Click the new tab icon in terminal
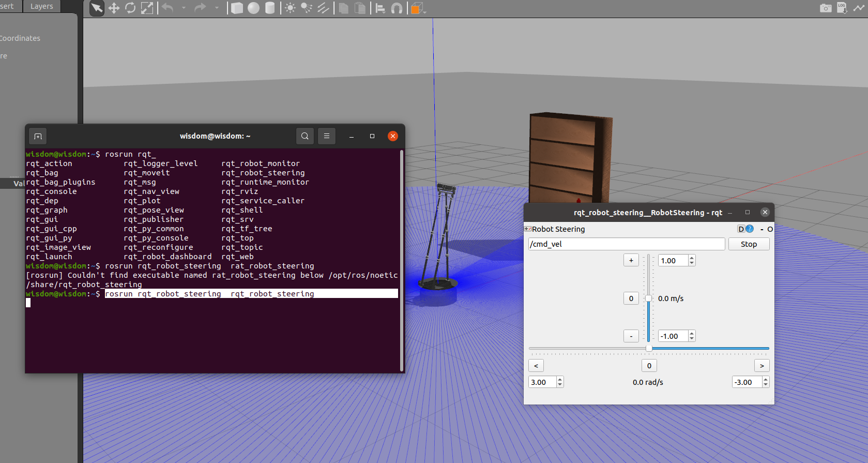This screenshot has height=463, width=868. point(38,136)
